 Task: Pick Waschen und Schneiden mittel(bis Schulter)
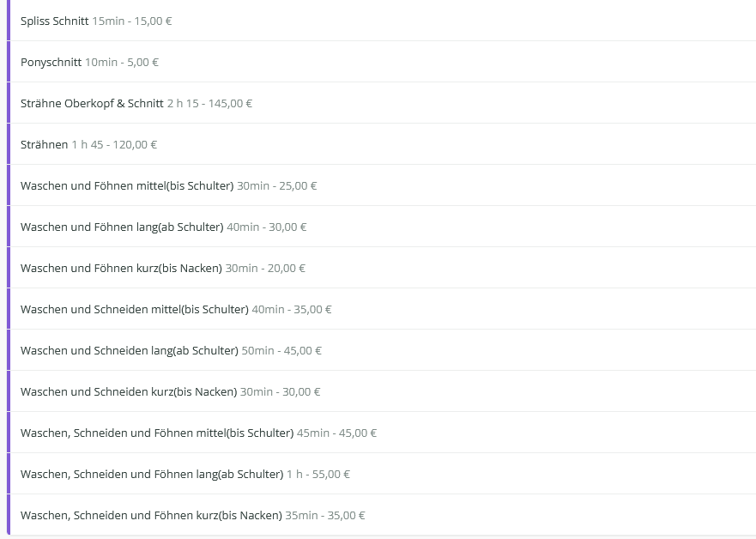(x=134, y=309)
